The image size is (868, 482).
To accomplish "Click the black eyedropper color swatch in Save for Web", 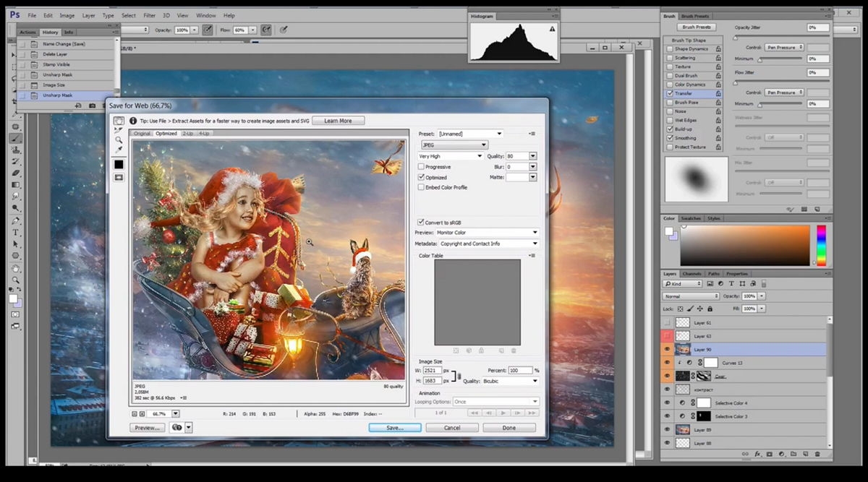I will pyautogui.click(x=119, y=165).
